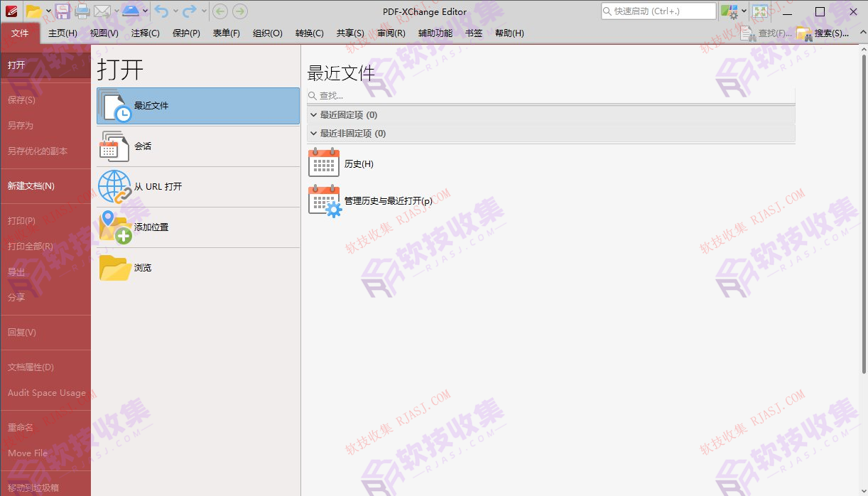Click the 从 URL 打开 globe icon
Image resolution: width=868 pixels, height=496 pixels.
(112, 187)
